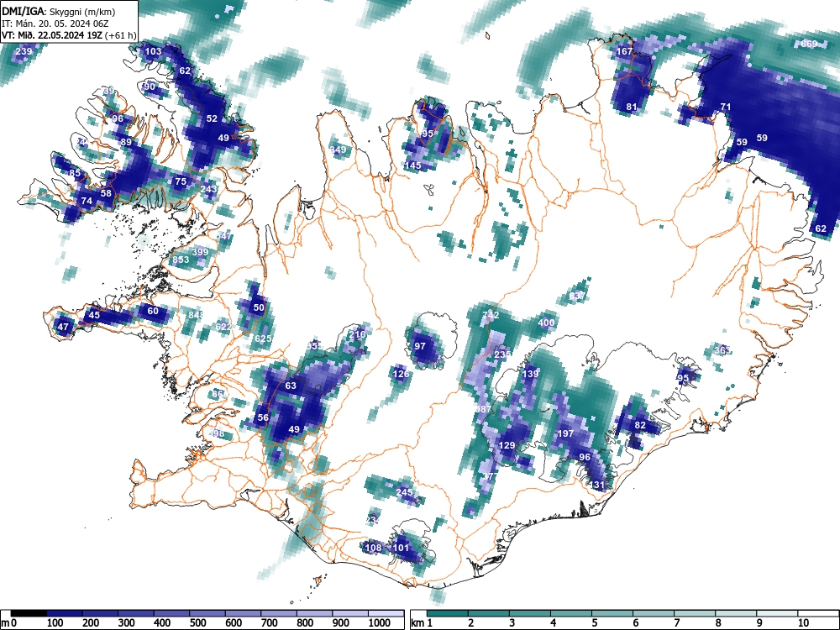The image size is (840, 630).
Task: Click the 167 value in the northeast
Action: [x=625, y=51]
